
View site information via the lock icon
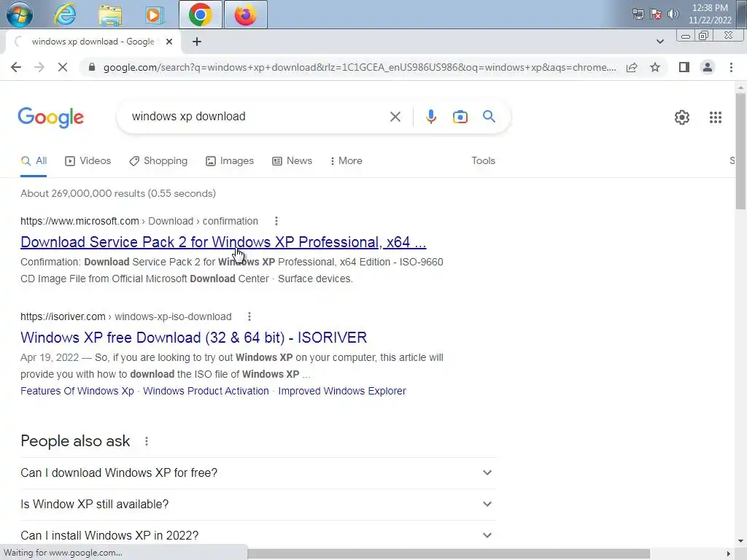point(92,67)
